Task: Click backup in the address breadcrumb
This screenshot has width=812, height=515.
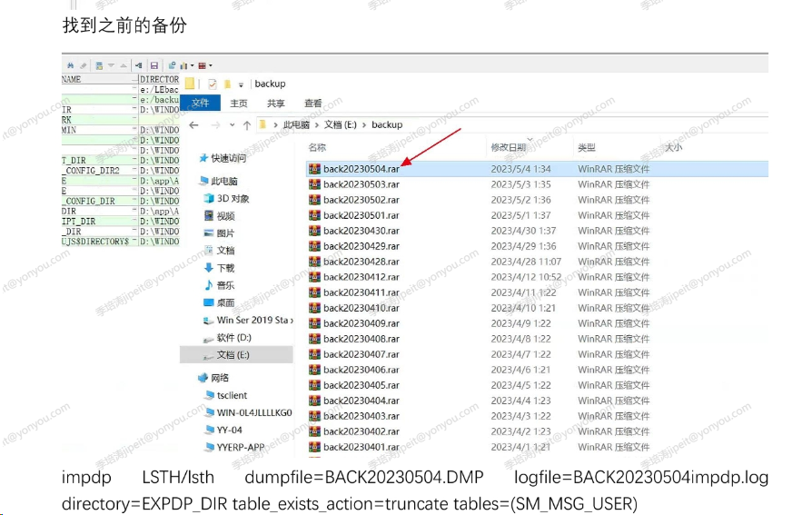Action: pyautogui.click(x=387, y=124)
